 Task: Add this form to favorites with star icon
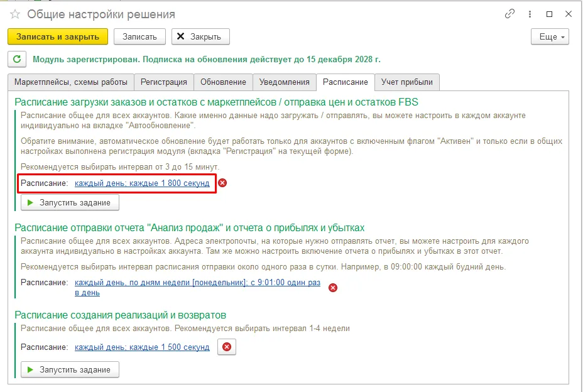(x=15, y=14)
